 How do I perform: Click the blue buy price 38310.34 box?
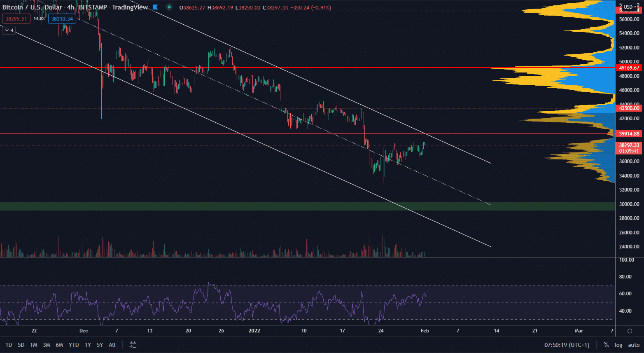coord(62,19)
